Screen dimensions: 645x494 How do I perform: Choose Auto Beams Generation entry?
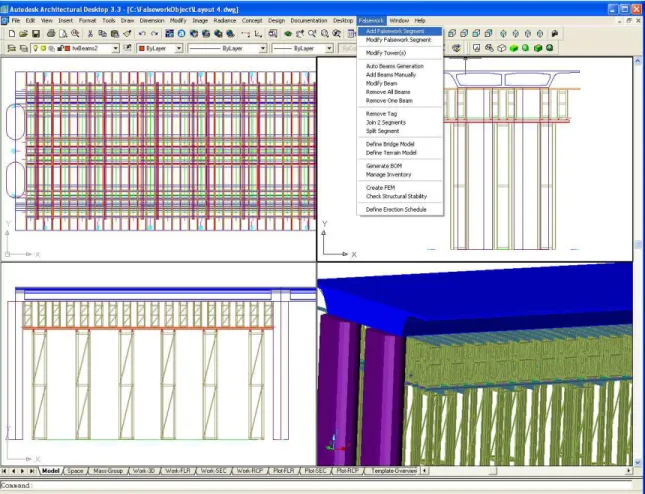click(400, 66)
